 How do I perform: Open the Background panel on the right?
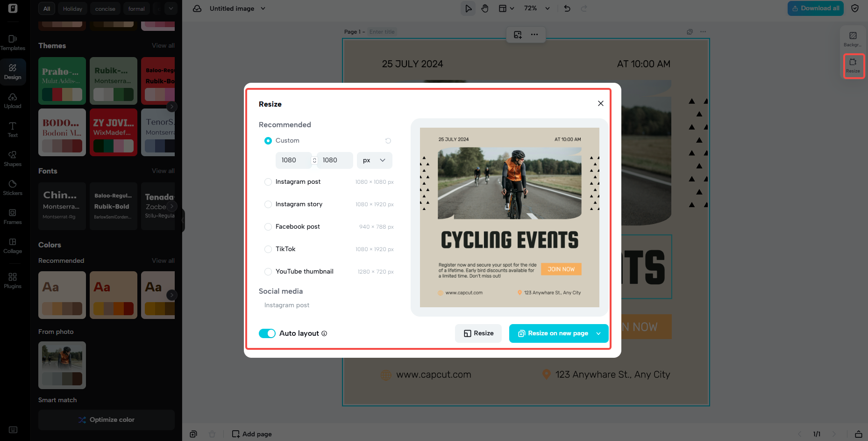(x=853, y=39)
